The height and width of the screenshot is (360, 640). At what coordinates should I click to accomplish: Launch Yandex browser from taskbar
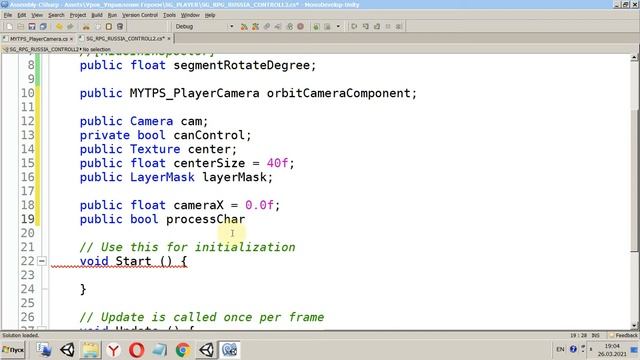tap(113, 350)
